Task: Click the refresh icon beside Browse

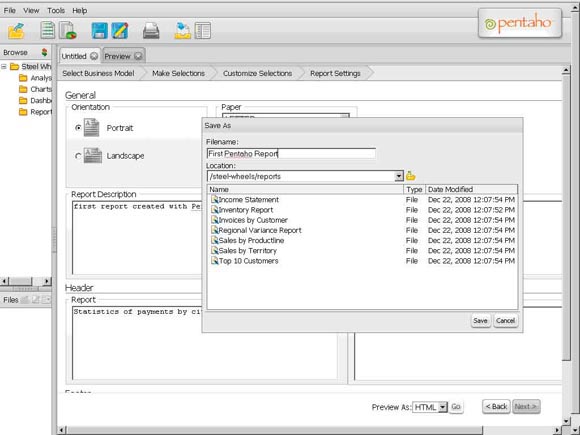Action: pyautogui.click(x=44, y=52)
